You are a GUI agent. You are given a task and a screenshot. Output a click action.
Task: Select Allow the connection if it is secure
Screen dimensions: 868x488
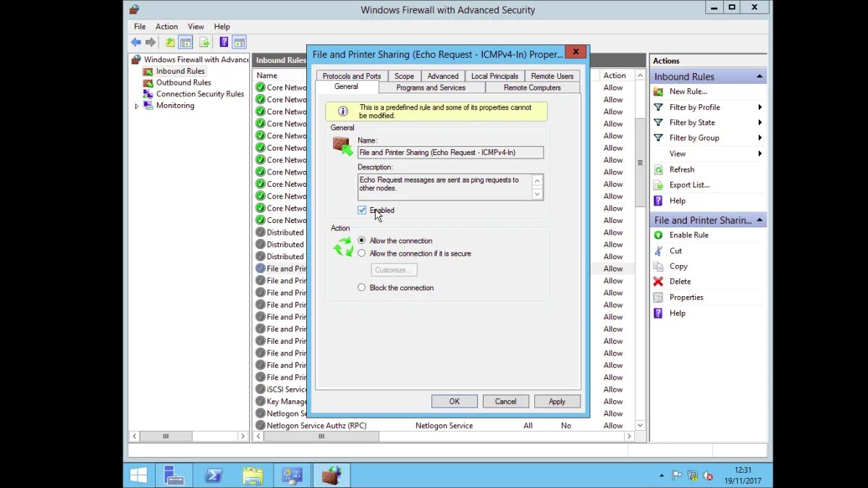(x=361, y=253)
